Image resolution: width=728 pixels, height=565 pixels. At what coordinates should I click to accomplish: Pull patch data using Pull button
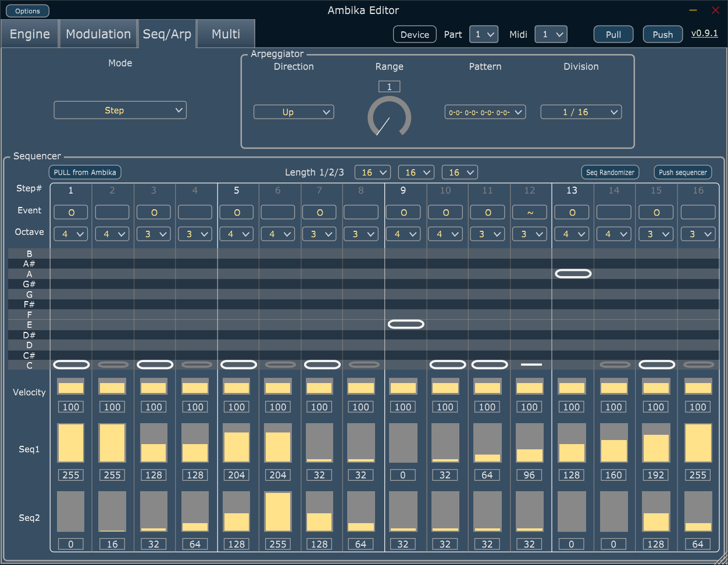coord(613,34)
